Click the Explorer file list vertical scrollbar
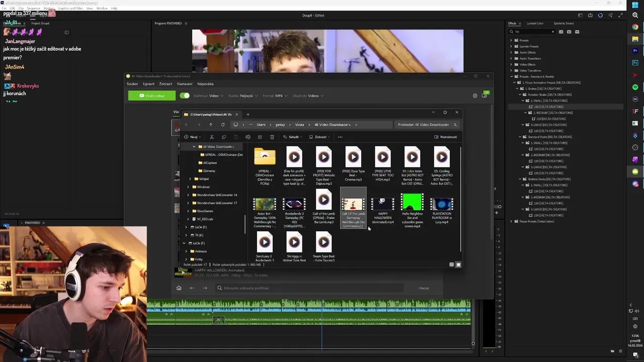 click(460, 199)
